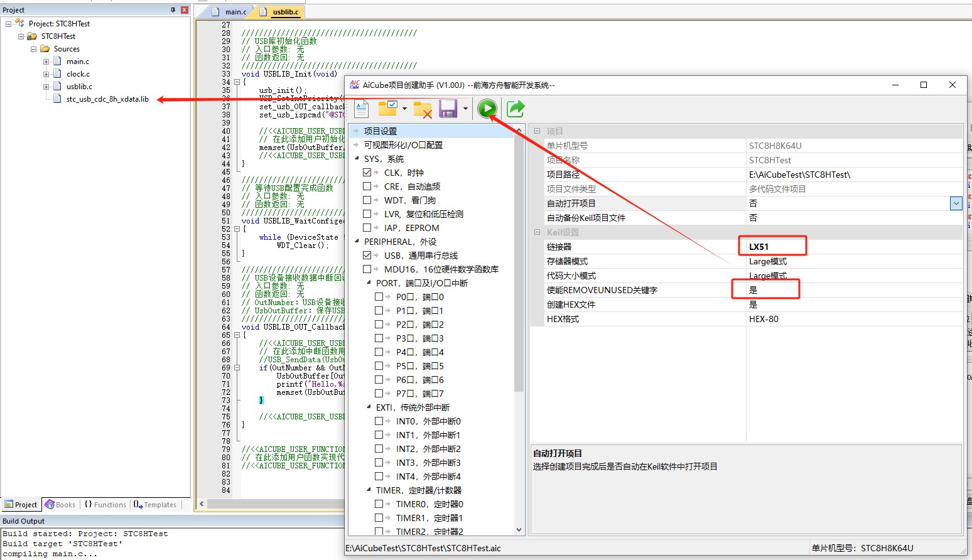Open the 自动打开项目 dropdown arrow
The width and height of the screenshot is (972, 560).
point(956,203)
